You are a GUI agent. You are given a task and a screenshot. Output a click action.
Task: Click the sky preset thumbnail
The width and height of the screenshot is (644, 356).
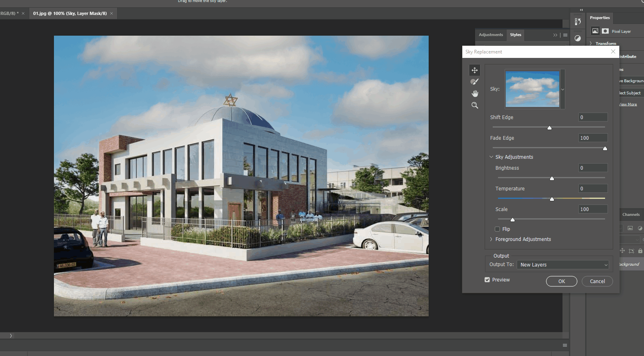532,89
